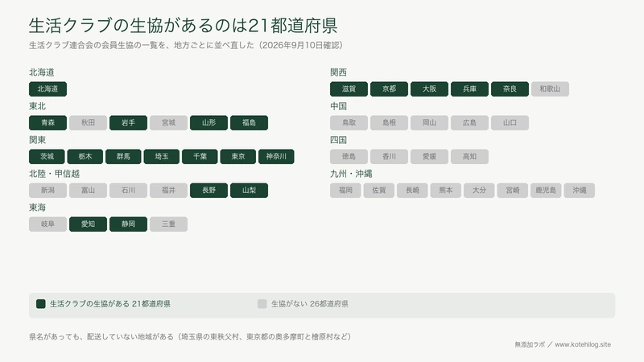
Task: Select the gray 島根 chip
Action: coord(389,123)
